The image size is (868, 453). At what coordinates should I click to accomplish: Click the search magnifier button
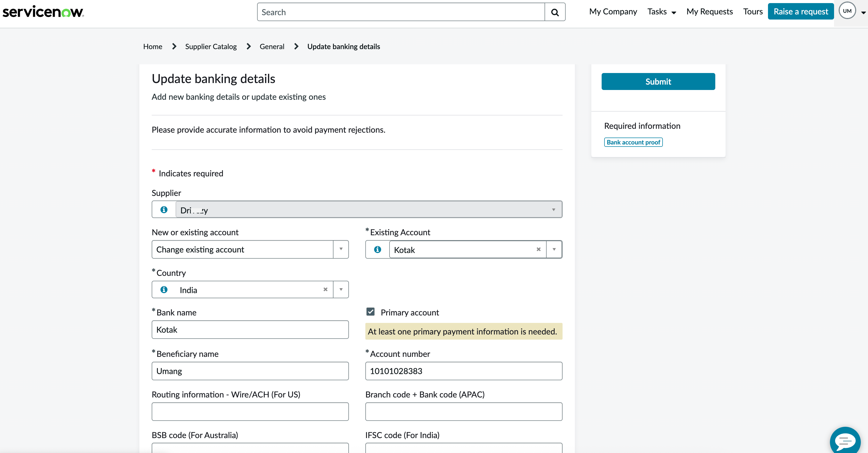point(555,12)
